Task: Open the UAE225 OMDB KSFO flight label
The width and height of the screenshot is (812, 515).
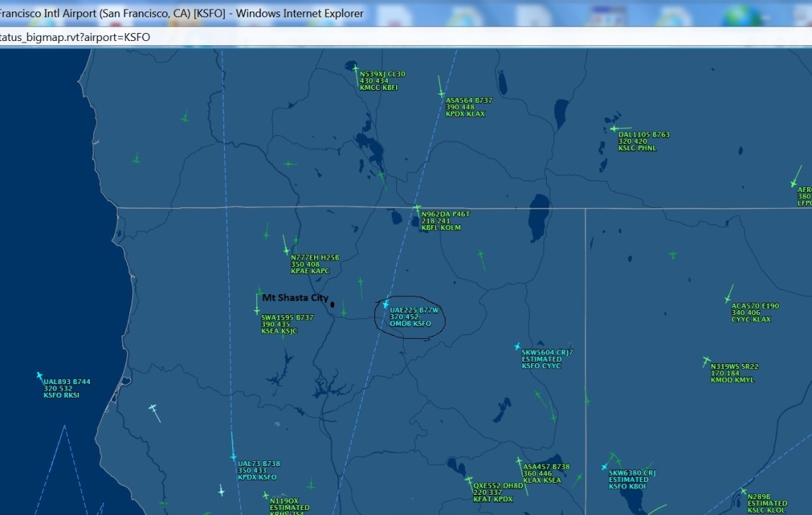Action: pos(413,317)
